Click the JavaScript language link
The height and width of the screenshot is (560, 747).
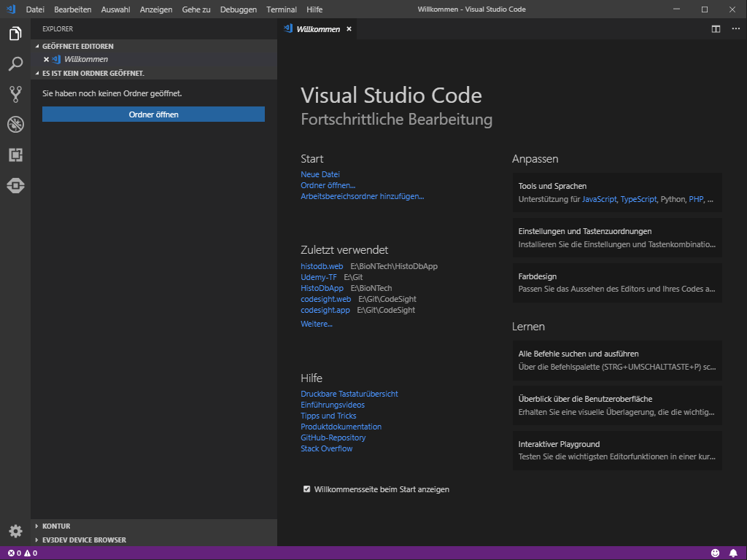[599, 199]
